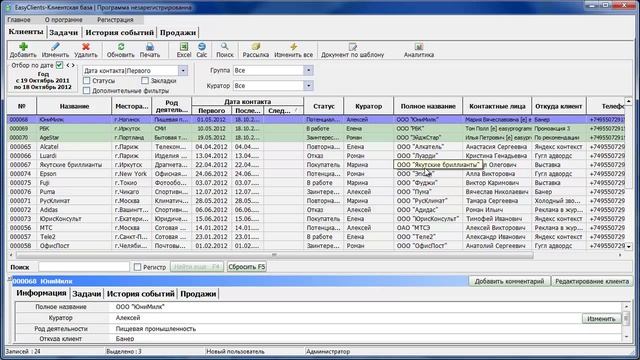
Task: Open the lower История событий tab
Action: (x=140, y=294)
